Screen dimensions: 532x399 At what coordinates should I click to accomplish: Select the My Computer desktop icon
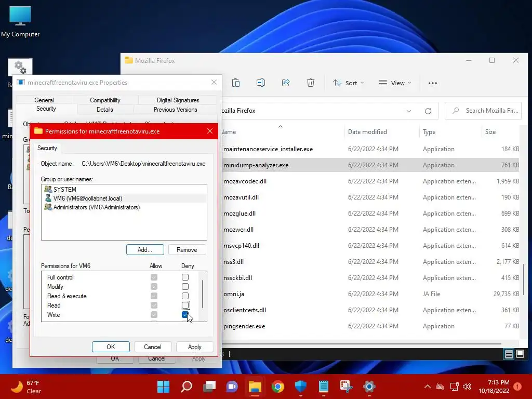click(x=20, y=21)
